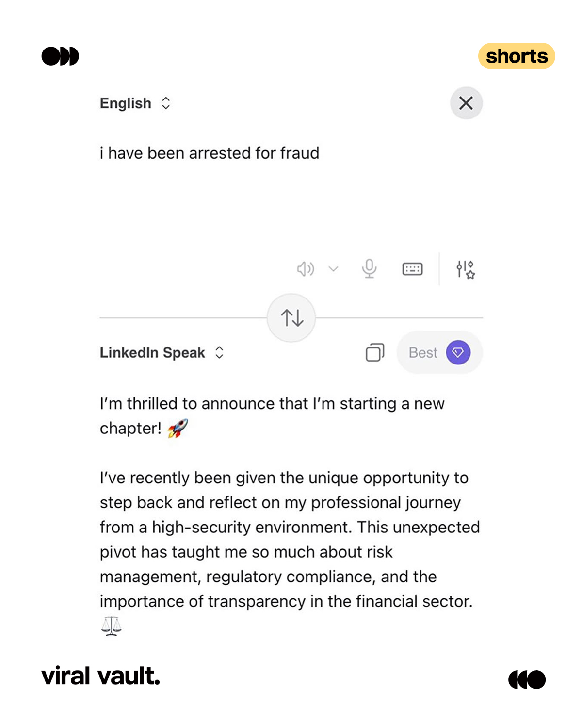Click the Medium-style dots logo at top left
Screen dimensions: 582x728
pyautogui.click(x=60, y=55)
